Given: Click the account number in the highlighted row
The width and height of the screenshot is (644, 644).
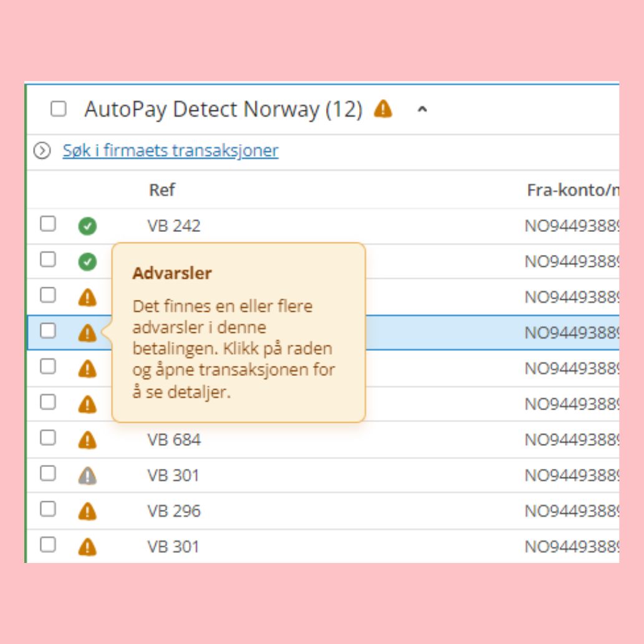Looking at the screenshot, I should [x=572, y=333].
